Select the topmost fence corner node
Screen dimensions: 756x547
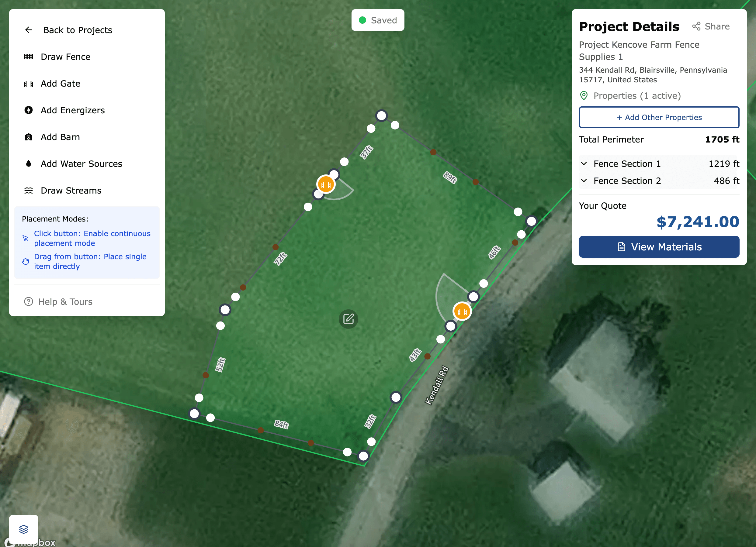coord(381,115)
